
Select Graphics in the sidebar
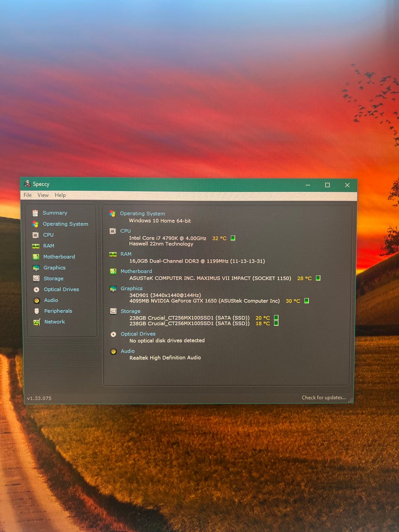tap(54, 268)
